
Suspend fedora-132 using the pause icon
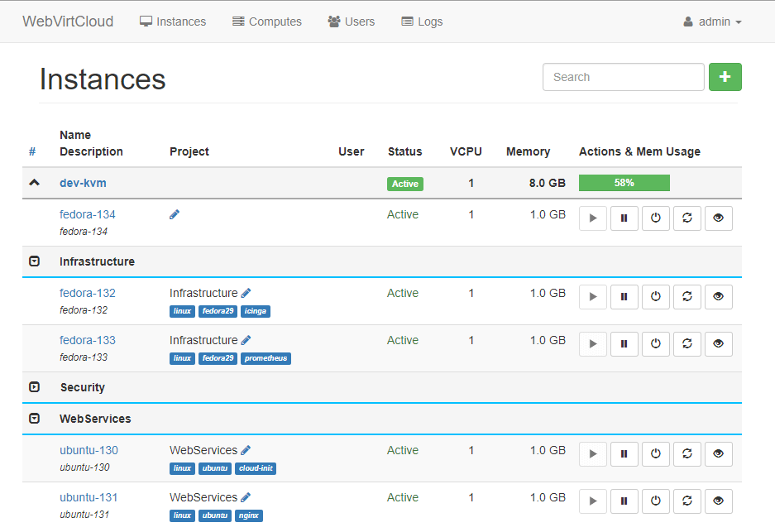[624, 297]
